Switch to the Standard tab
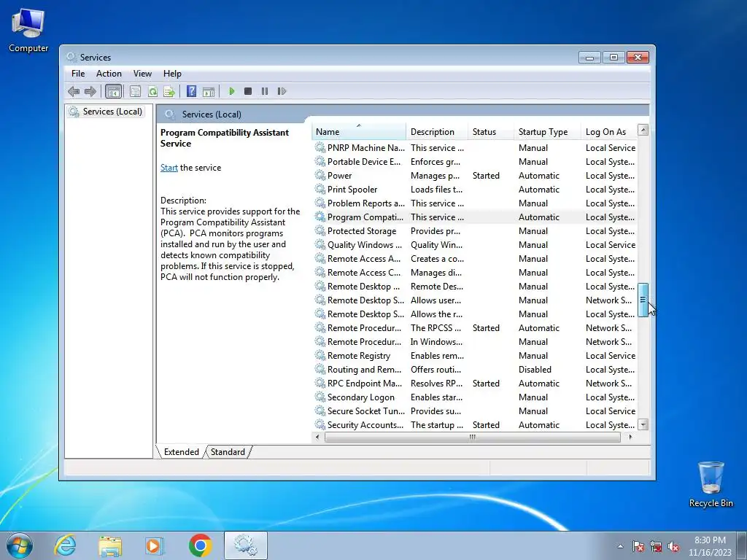The height and width of the screenshot is (560, 747). coord(228,452)
